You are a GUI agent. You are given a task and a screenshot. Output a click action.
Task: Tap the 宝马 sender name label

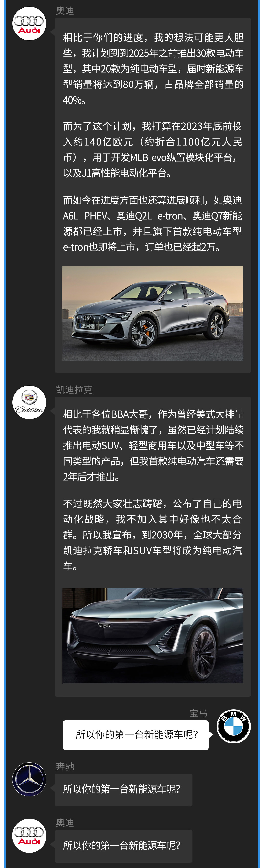198,713
